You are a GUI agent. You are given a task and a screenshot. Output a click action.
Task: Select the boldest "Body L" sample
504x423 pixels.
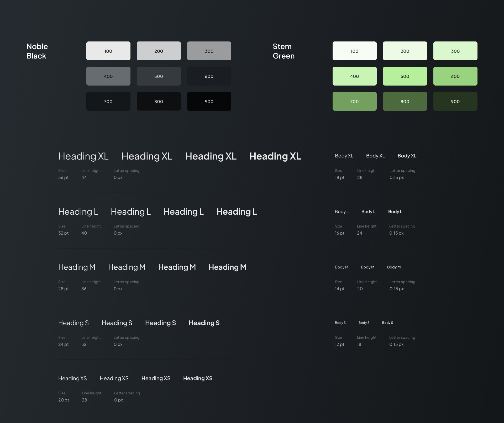[x=395, y=211]
